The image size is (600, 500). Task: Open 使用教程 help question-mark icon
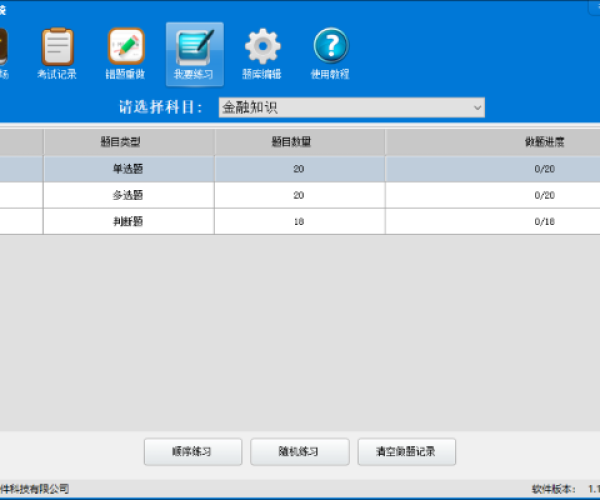point(331,54)
